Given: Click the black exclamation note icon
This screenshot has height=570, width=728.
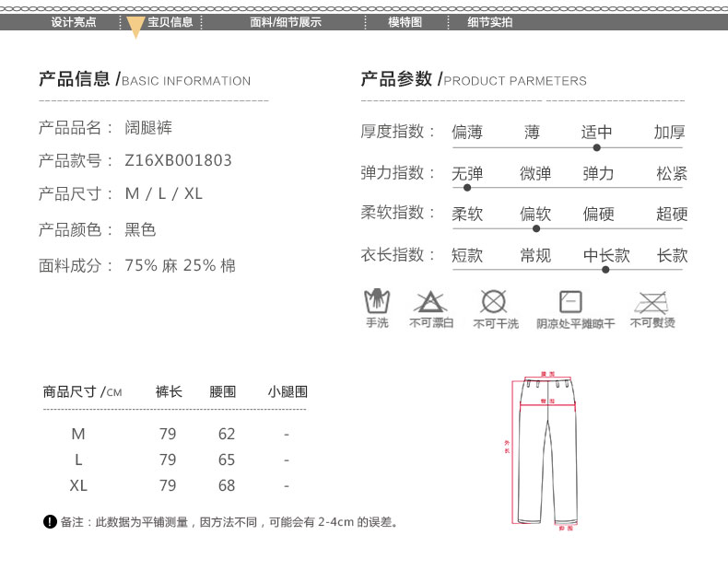Looking at the screenshot, I should pyautogui.click(x=50, y=522).
